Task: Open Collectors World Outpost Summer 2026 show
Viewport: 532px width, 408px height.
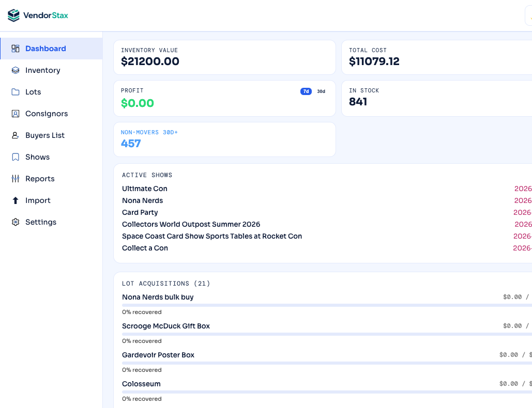Action: [x=191, y=224]
